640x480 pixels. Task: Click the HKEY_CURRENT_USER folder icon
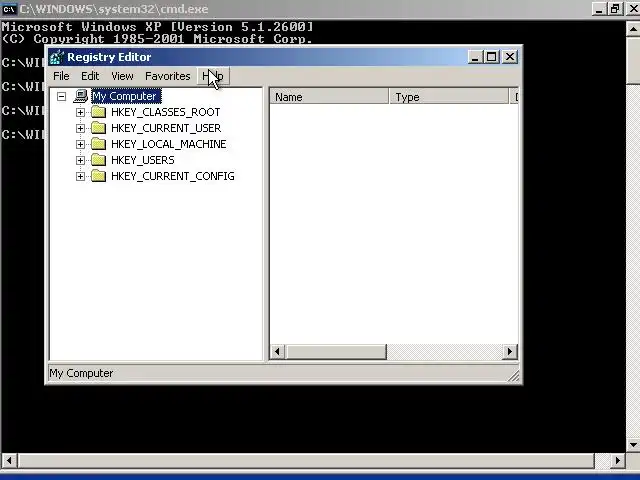point(98,128)
